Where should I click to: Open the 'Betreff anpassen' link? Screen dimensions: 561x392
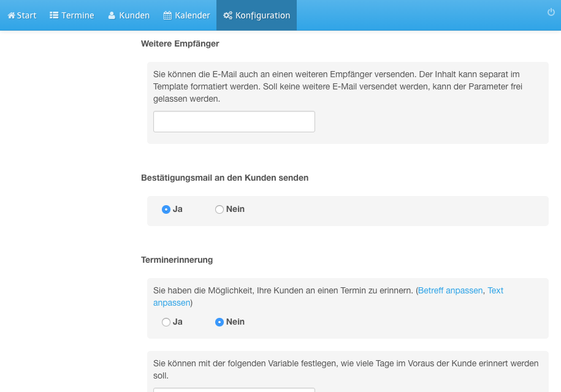click(451, 290)
